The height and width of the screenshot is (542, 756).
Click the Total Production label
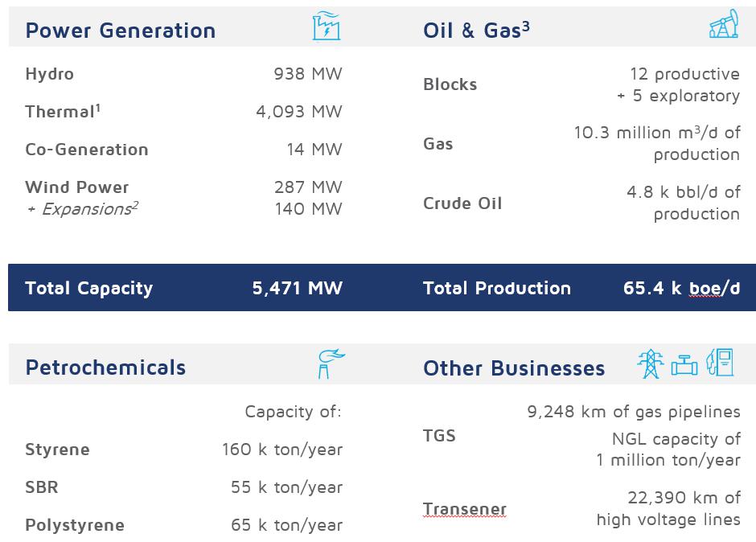[x=497, y=288]
